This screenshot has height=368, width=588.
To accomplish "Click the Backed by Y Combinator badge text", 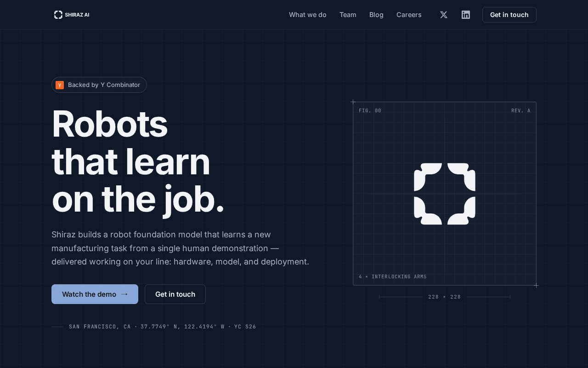I will 104,85.
